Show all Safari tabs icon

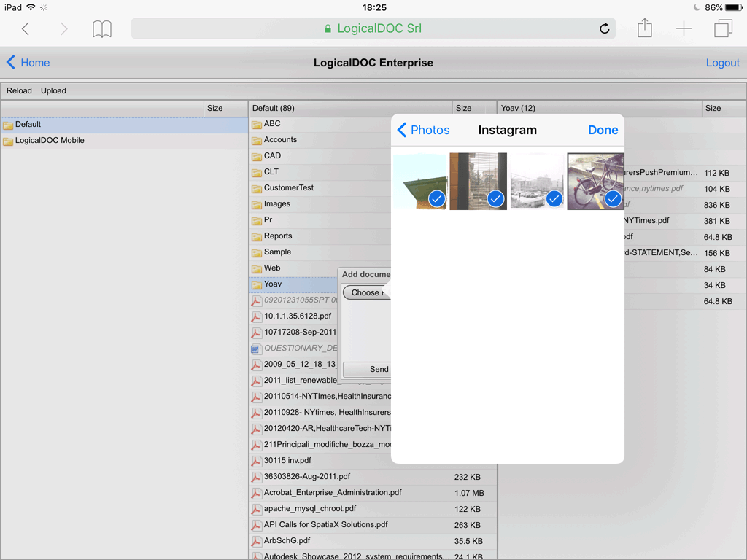click(x=723, y=28)
